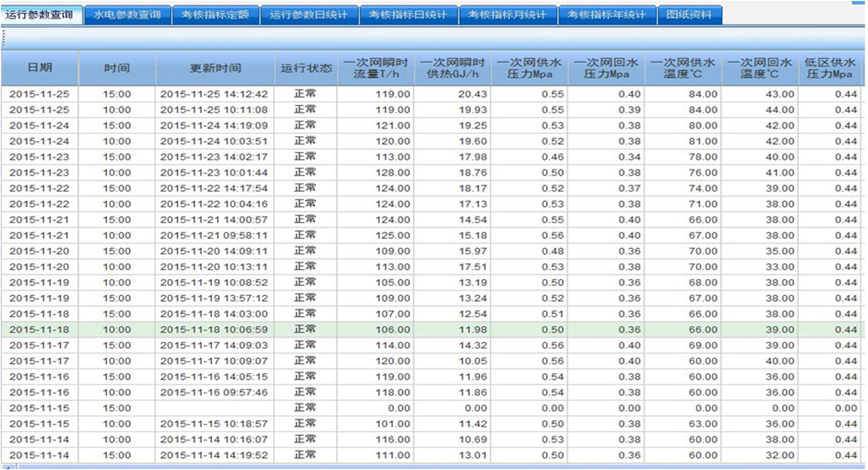This screenshot has width=868, height=470.
Task: Click update time 2015-11-16 09:57:46
Action: point(214,393)
